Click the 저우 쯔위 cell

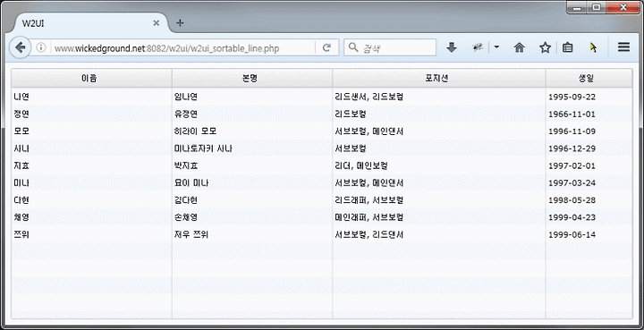pos(252,235)
